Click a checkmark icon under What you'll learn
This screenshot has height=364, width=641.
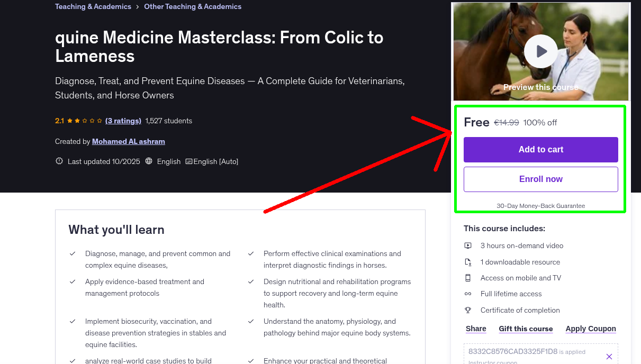[73, 253]
